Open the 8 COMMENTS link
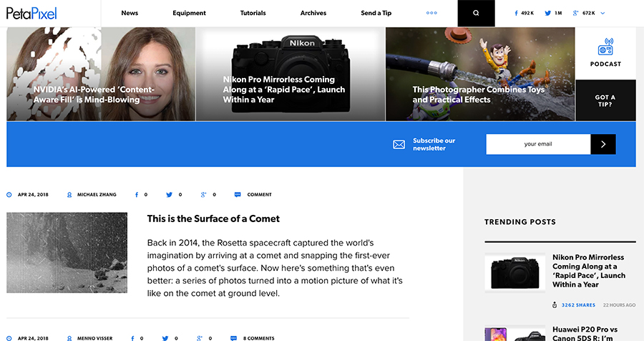Screen dimensions: 644x341 click(259, 338)
